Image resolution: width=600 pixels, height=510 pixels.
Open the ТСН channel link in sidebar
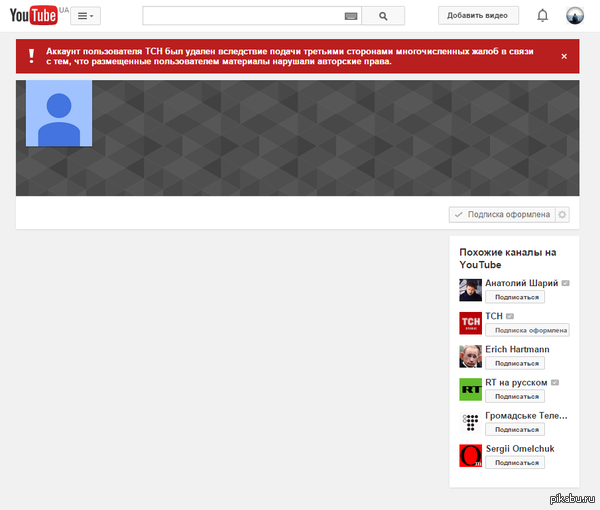click(x=494, y=316)
